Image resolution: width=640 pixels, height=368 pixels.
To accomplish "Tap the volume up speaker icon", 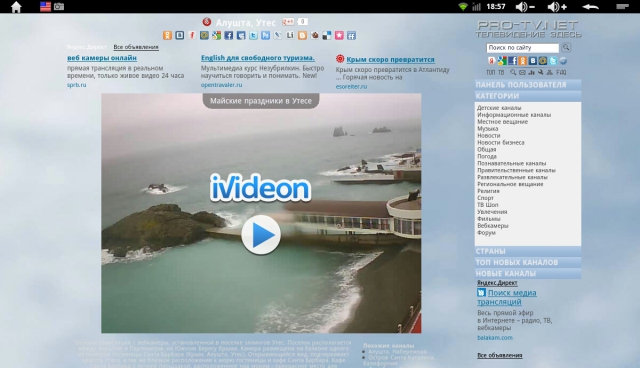I will (557, 7).
